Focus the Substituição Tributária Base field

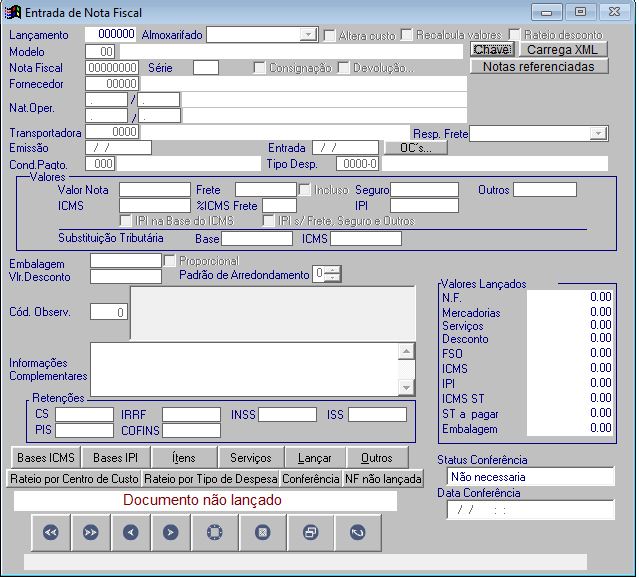tap(257, 238)
